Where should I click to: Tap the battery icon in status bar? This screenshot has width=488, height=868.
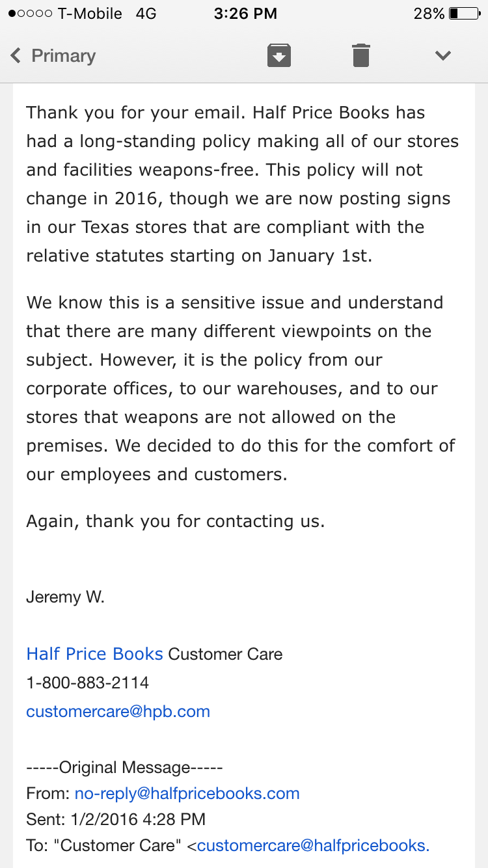463,13
